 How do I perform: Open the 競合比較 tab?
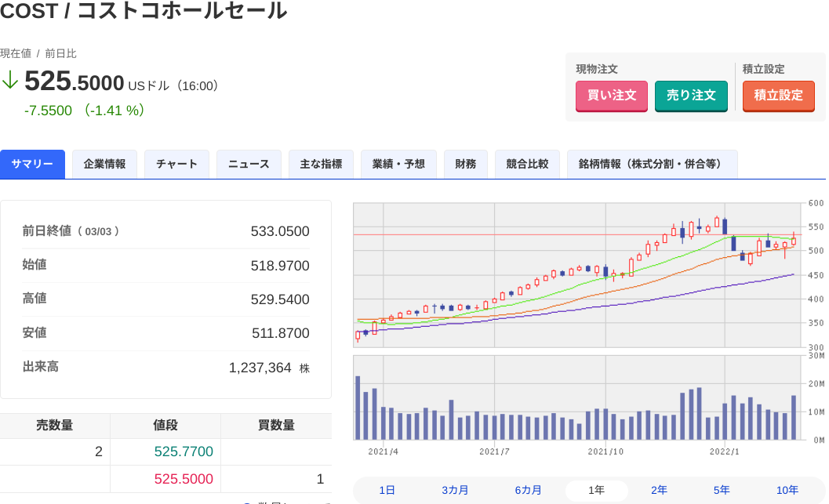pyautogui.click(x=527, y=165)
